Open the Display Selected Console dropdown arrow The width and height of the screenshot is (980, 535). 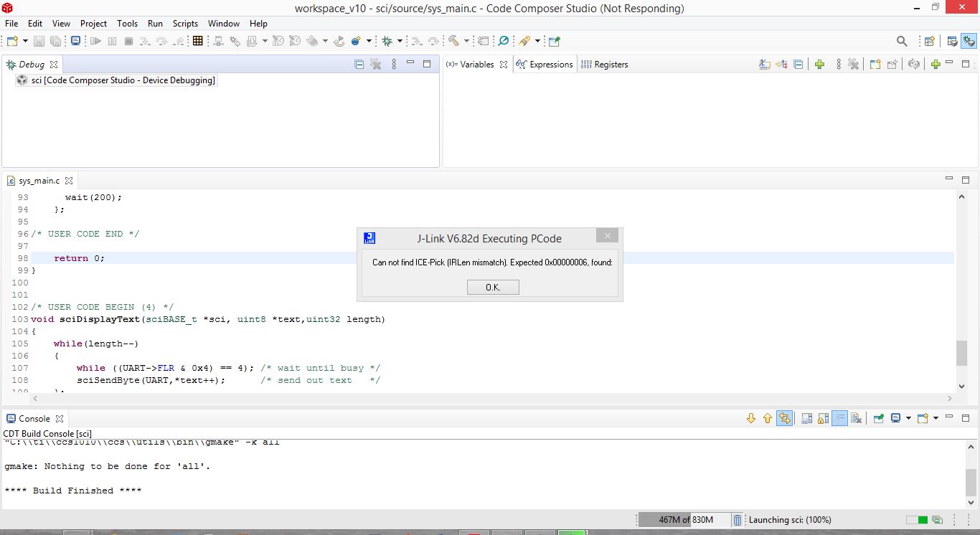click(x=908, y=418)
